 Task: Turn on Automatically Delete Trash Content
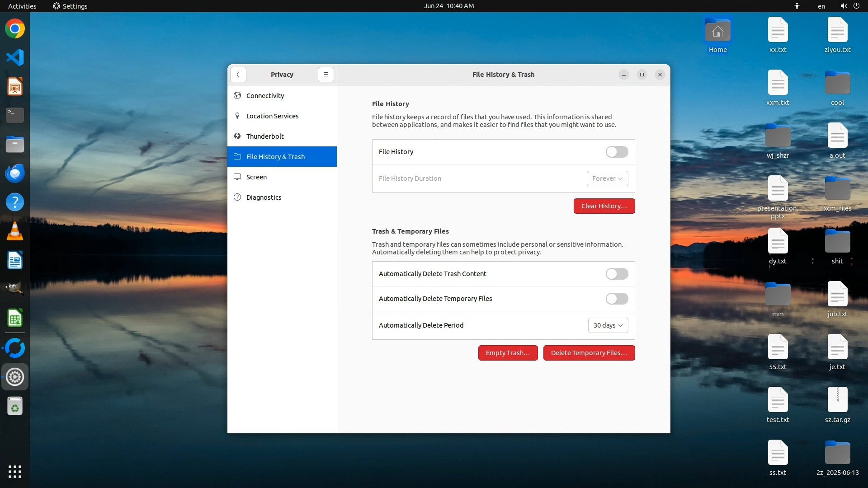coord(617,274)
